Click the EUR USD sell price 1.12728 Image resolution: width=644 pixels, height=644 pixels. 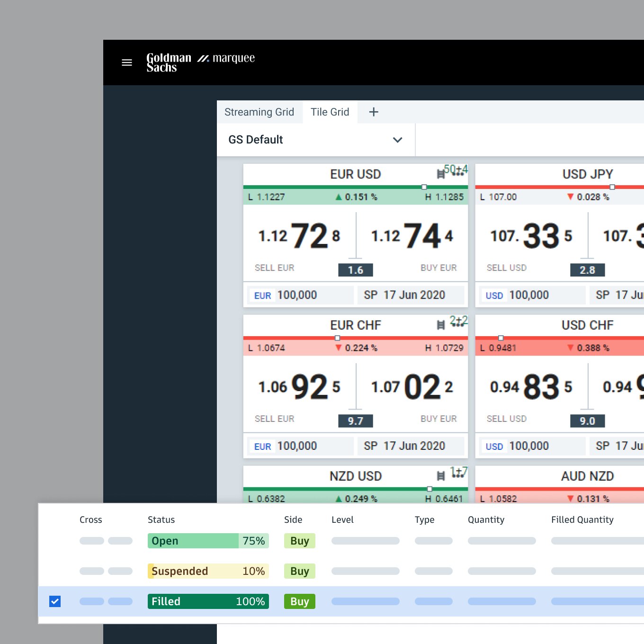pos(299,236)
